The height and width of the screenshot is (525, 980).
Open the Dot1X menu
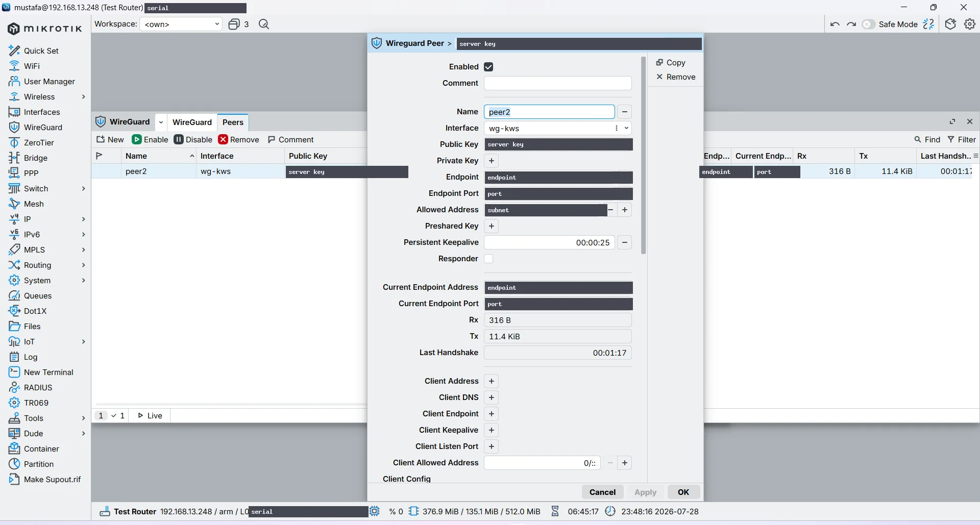click(x=28, y=311)
